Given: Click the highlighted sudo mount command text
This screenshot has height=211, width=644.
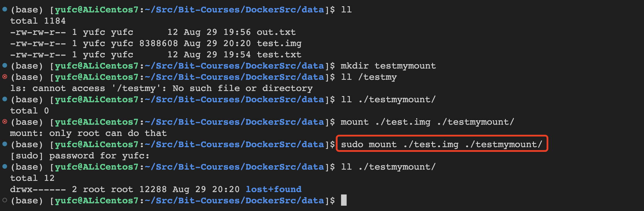Looking at the screenshot, I should pyautogui.click(x=442, y=144).
